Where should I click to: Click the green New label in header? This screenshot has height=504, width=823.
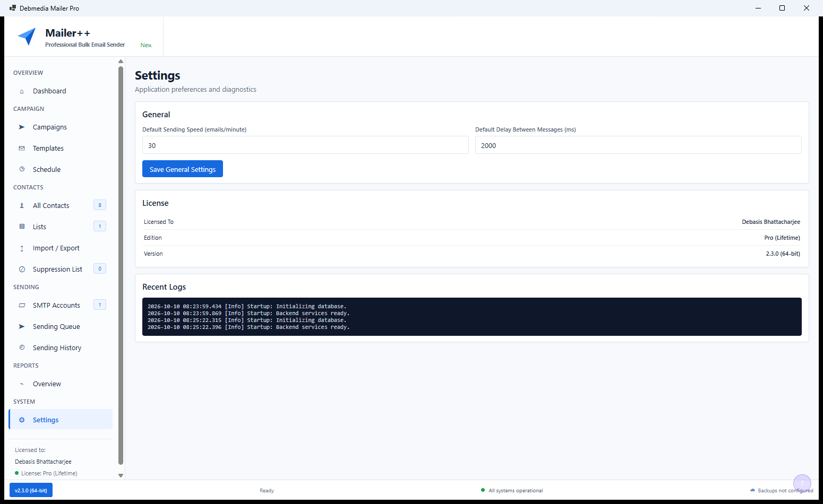146,46
